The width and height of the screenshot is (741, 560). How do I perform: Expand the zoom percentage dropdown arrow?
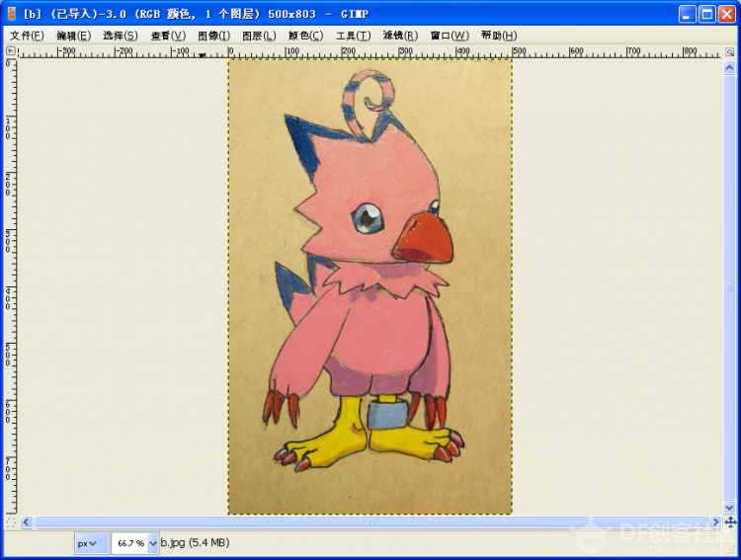152,543
